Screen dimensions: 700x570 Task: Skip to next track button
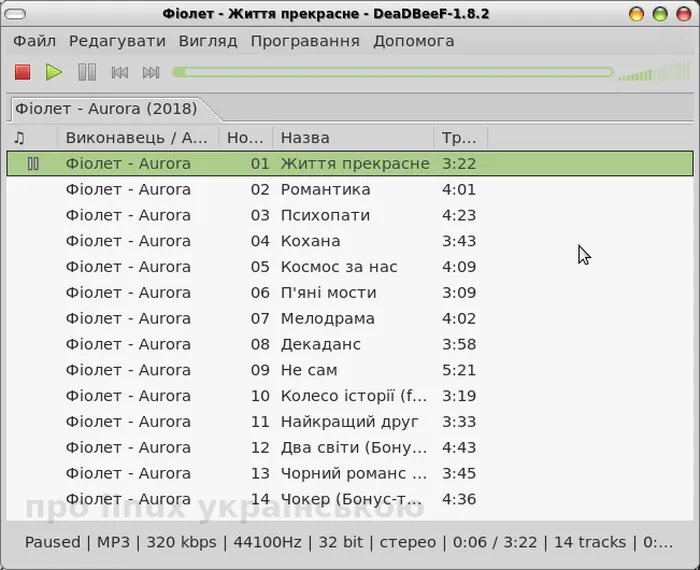[x=151, y=72]
